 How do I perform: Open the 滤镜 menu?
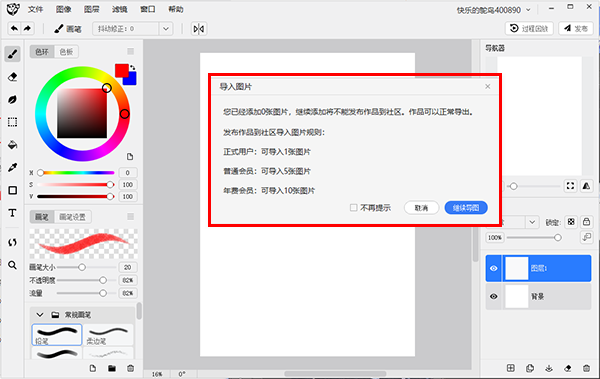pos(120,9)
